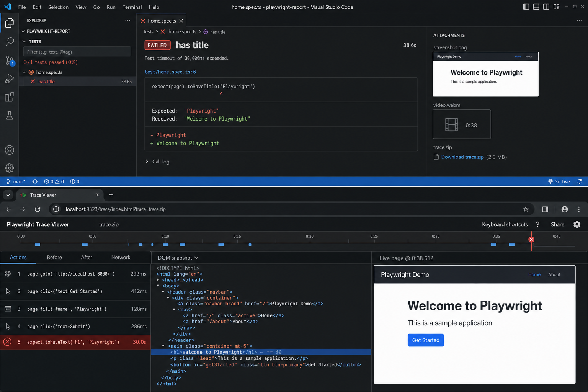Open the Run and Debug view
Image resolution: width=588 pixels, height=392 pixels.
tap(10, 78)
